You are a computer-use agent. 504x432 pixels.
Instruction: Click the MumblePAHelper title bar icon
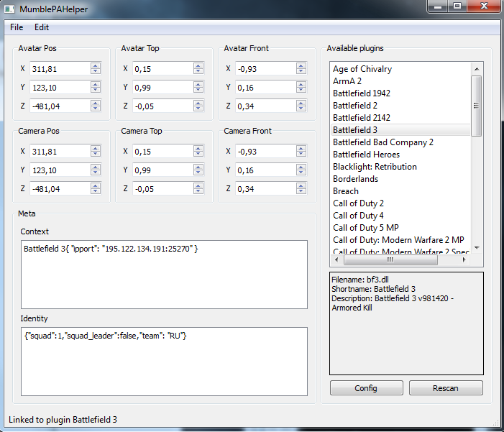click(9, 9)
